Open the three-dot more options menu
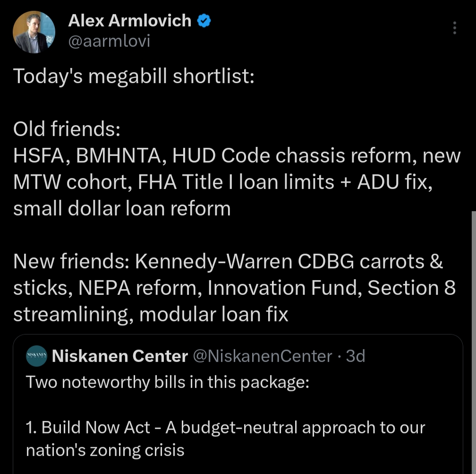 pos(454,28)
